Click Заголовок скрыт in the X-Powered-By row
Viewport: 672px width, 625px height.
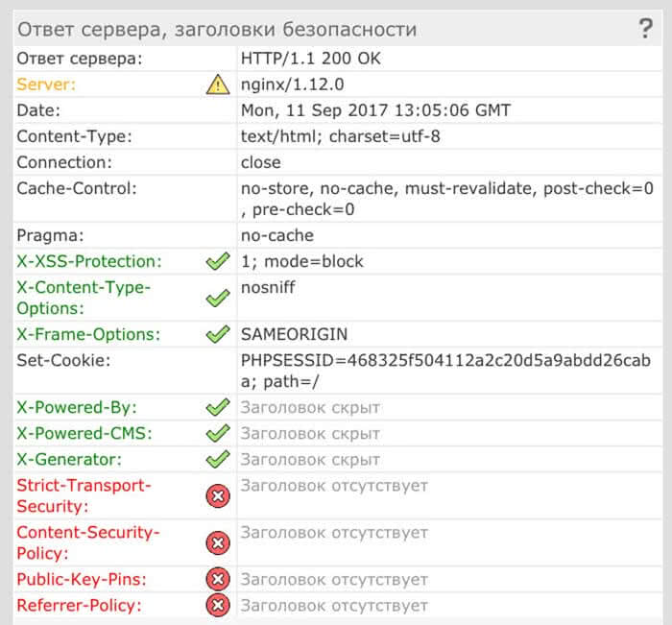(x=310, y=407)
